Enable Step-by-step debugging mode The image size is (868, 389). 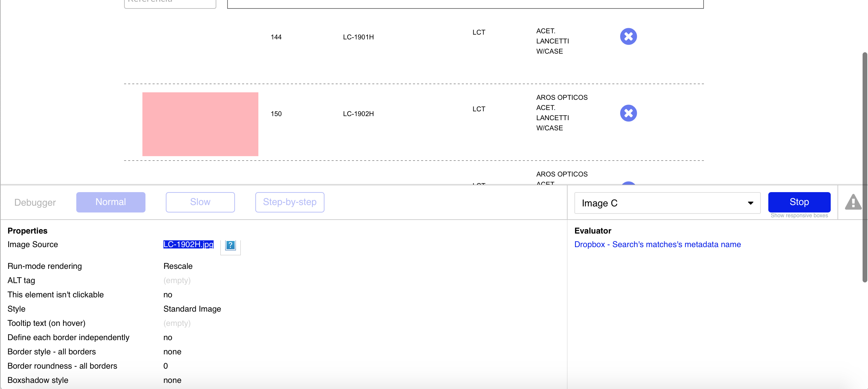coord(290,202)
